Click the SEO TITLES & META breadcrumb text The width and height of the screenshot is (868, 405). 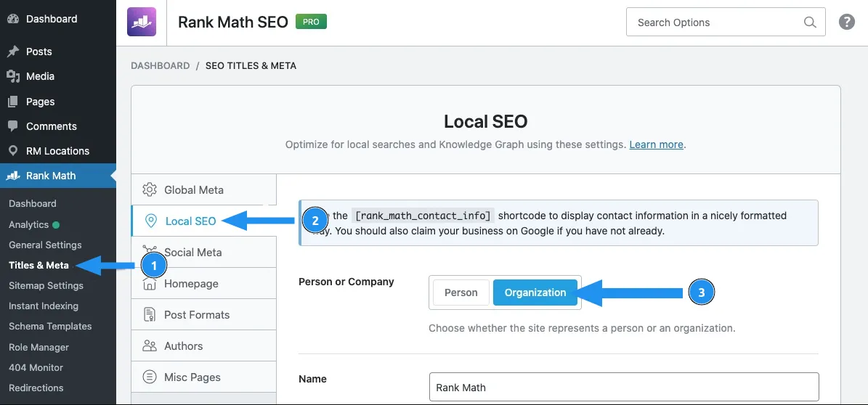[251, 66]
